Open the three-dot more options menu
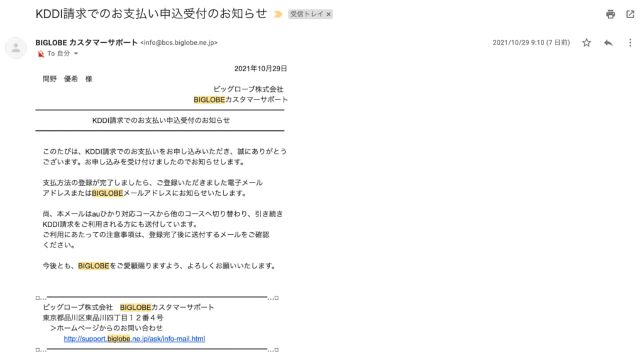 (x=630, y=43)
